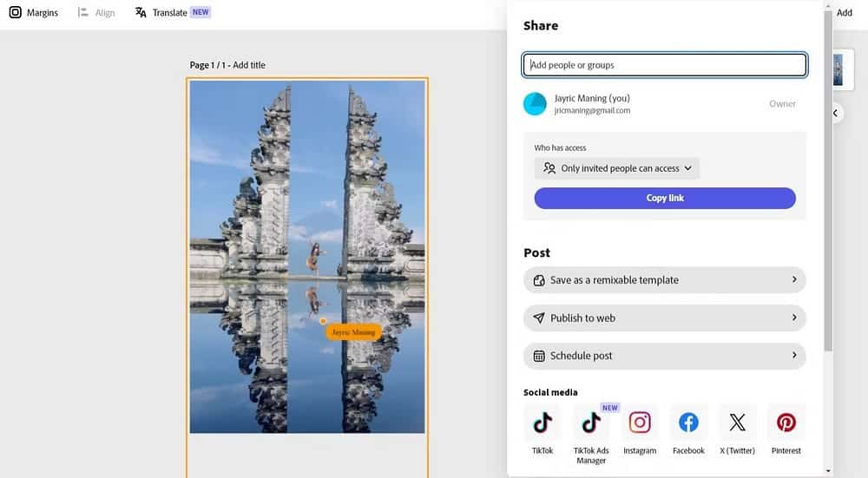
Task: Select the page thumbnail at right edge
Action: [x=838, y=69]
